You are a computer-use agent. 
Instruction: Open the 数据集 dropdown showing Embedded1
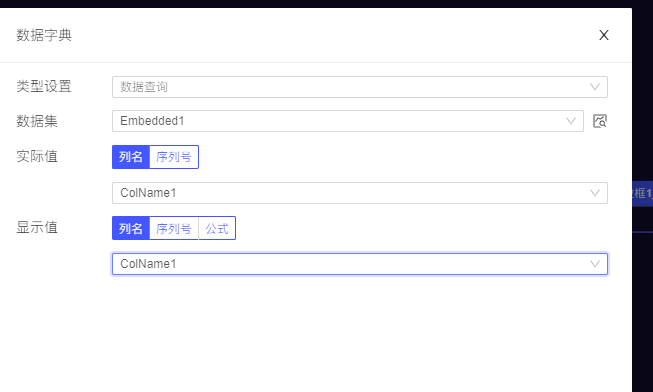coord(348,121)
